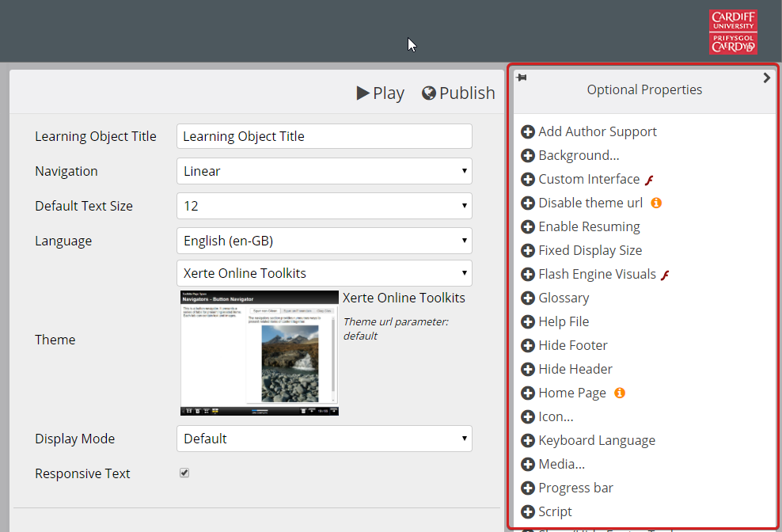Click the plus icon beside Progress bar
This screenshot has width=782, height=532.
pyautogui.click(x=528, y=488)
